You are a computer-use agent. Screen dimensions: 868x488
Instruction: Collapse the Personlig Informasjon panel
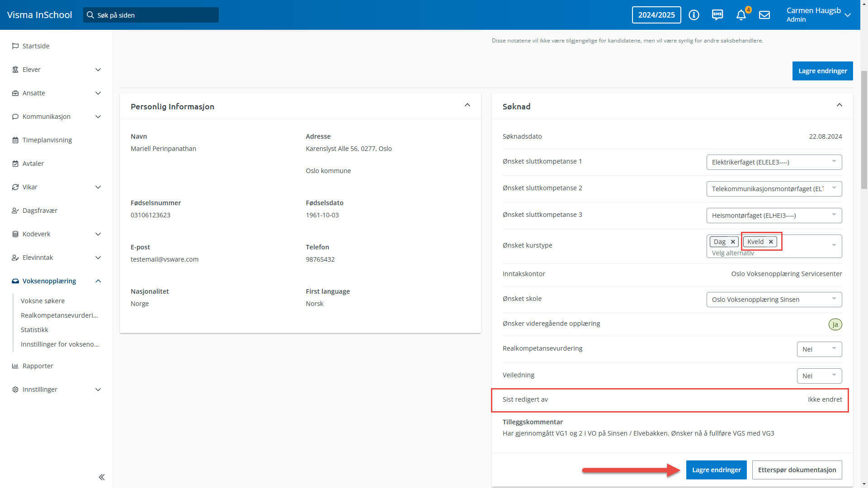point(467,105)
